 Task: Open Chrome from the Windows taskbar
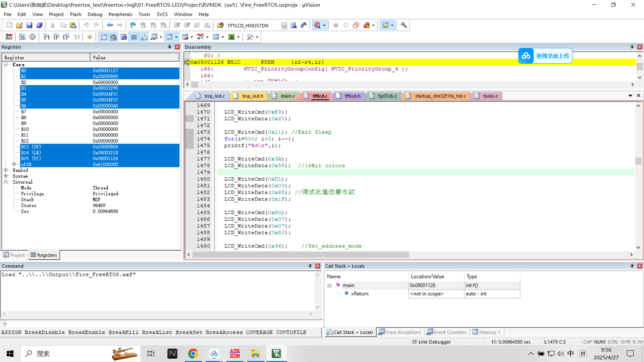[193, 354]
